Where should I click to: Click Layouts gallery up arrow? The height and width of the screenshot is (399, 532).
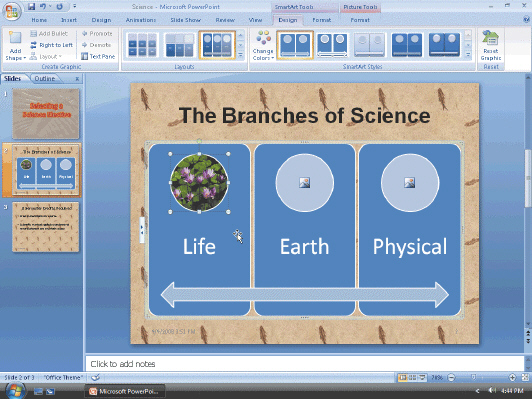pos(241,35)
